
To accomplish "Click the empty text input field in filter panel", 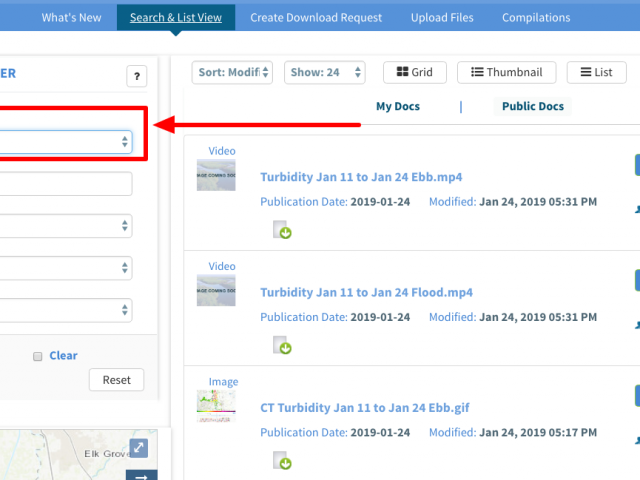I will 66,184.
